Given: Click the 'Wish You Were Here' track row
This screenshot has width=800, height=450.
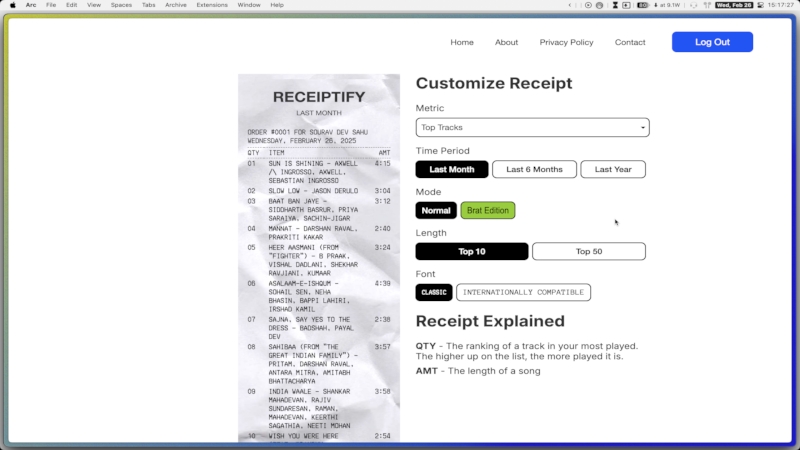Looking at the screenshot, I should pos(319,436).
